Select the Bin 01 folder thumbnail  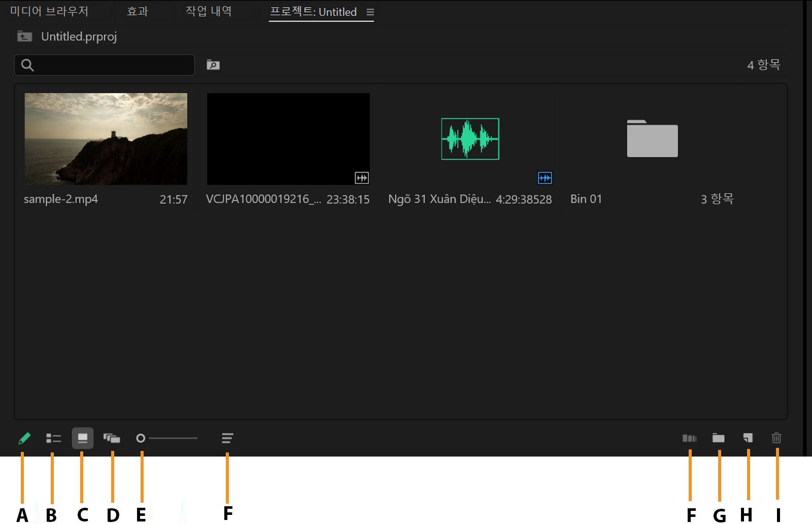pyautogui.click(x=652, y=138)
